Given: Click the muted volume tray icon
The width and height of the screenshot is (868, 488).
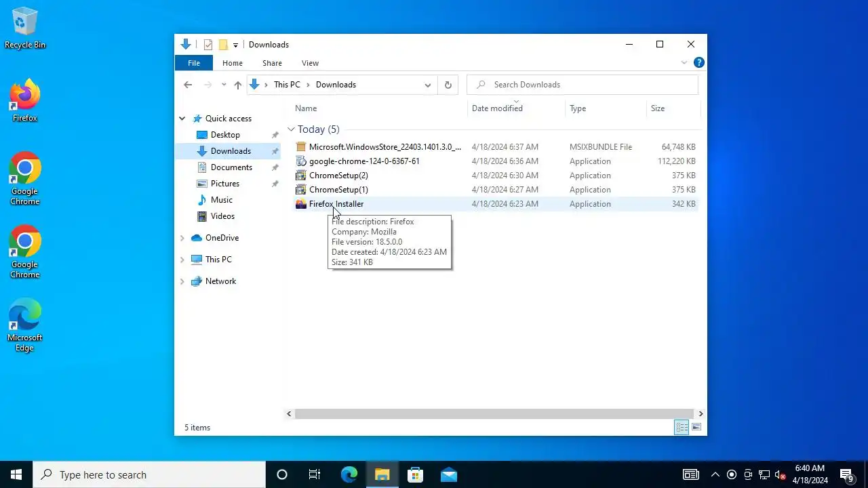Looking at the screenshot, I should pyautogui.click(x=781, y=474).
